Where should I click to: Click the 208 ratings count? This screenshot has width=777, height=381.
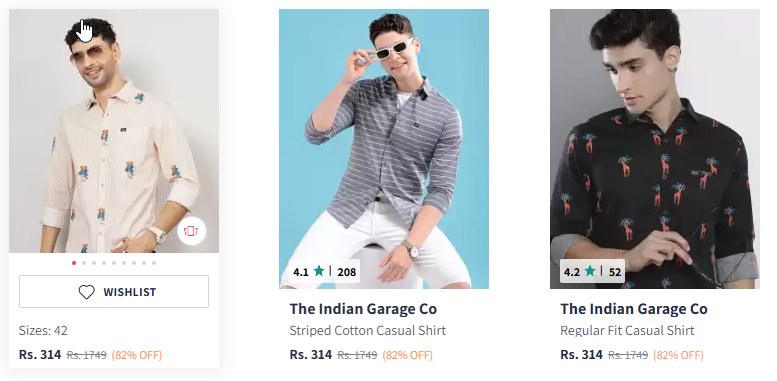(347, 272)
